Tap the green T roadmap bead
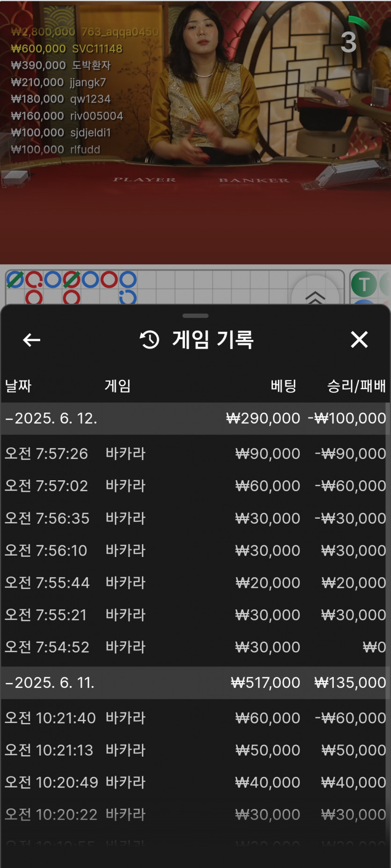The width and height of the screenshot is (391, 868). pos(364,284)
